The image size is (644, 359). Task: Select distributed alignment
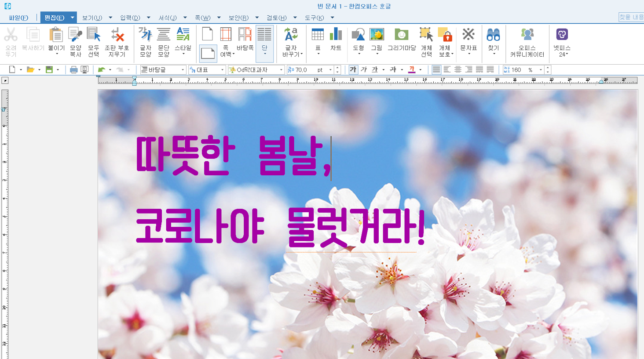click(x=479, y=69)
